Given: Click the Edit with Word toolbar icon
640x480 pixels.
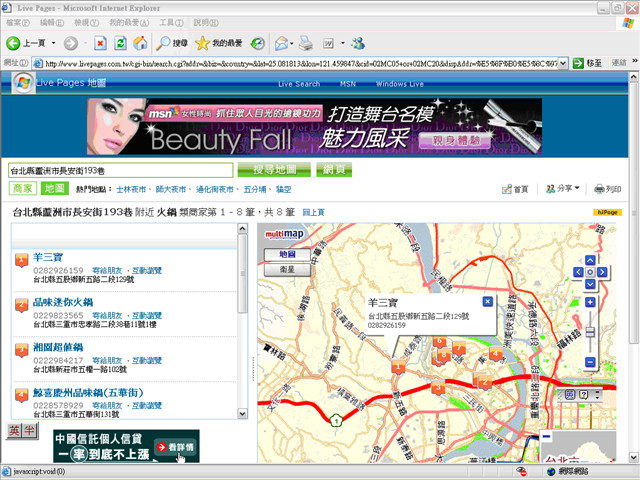Looking at the screenshot, I should 329,43.
